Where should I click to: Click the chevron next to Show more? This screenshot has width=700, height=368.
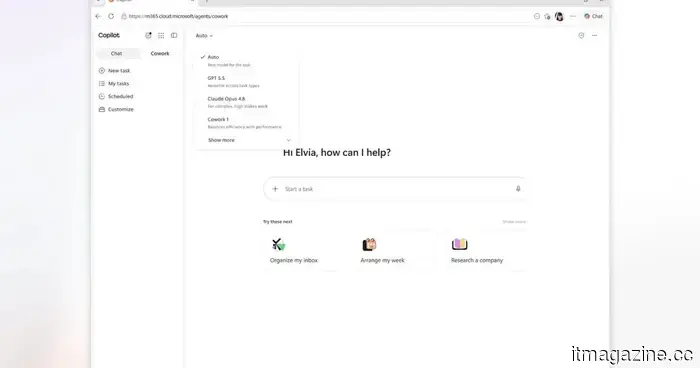(288, 140)
